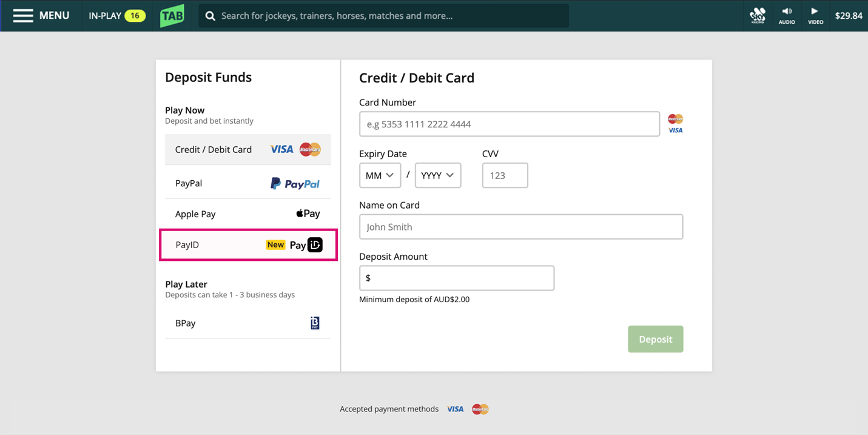Viewport: 868px width, 435px height.
Task: Select the Credit / Debit Card option
Action: point(247,149)
